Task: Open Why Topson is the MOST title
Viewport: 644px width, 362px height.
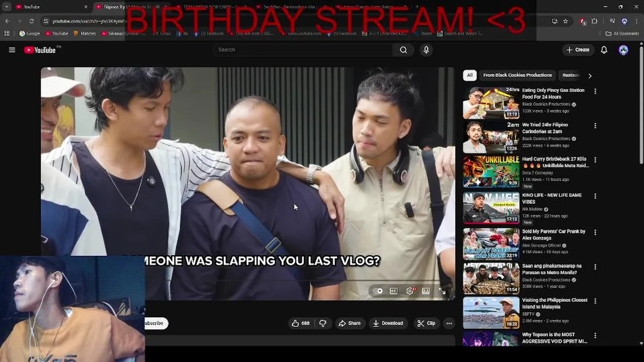Action: tap(554, 338)
